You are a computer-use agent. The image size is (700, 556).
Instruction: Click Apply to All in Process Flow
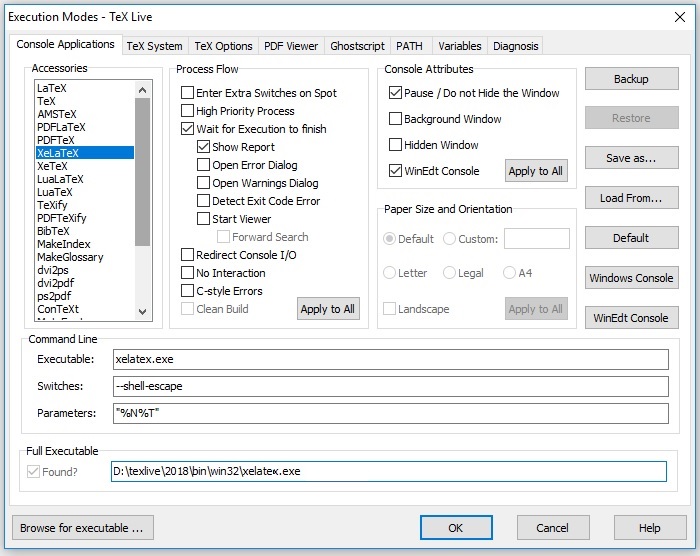click(328, 309)
